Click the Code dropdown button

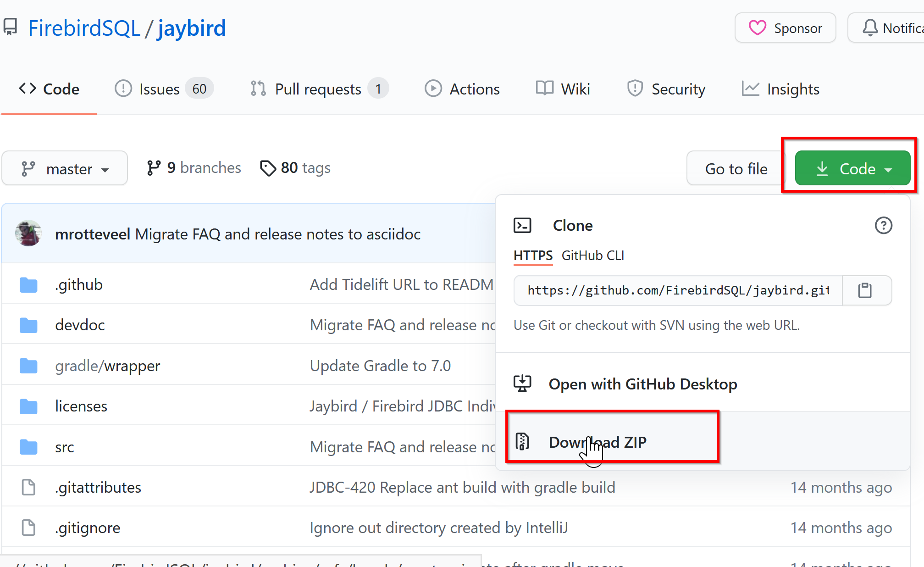click(x=852, y=167)
